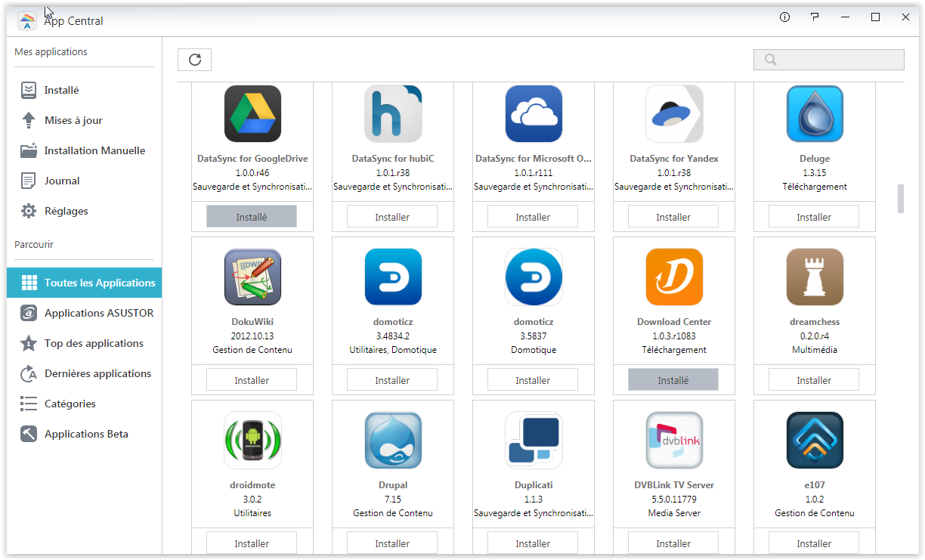925x560 pixels.
Task: Open the Installé section
Action: tap(84, 90)
